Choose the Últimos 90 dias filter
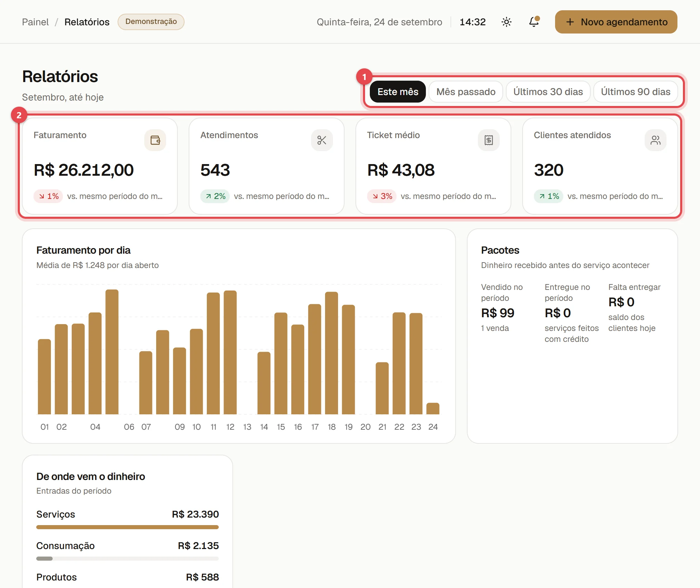This screenshot has width=700, height=588. point(636,92)
